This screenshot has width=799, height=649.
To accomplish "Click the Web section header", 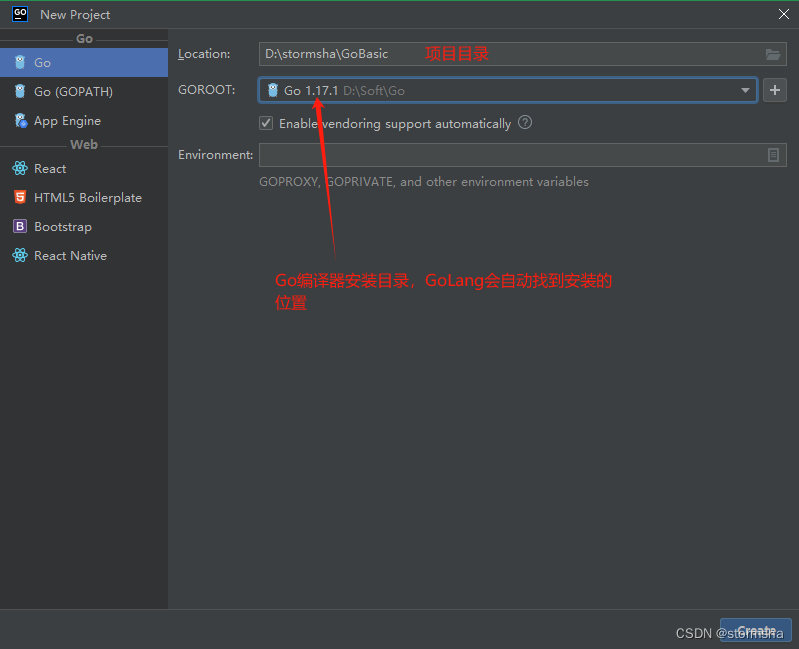I will coord(84,145).
